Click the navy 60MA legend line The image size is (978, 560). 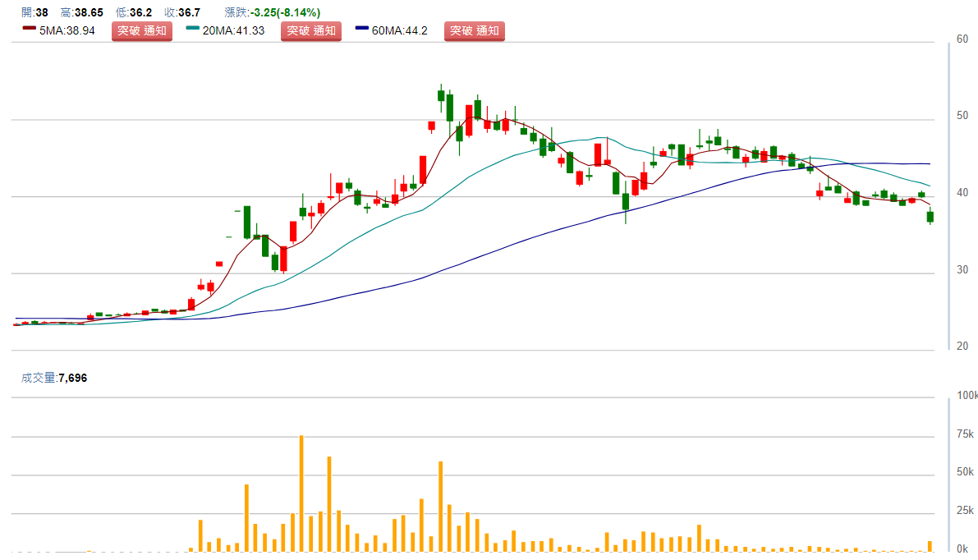click(x=362, y=30)
